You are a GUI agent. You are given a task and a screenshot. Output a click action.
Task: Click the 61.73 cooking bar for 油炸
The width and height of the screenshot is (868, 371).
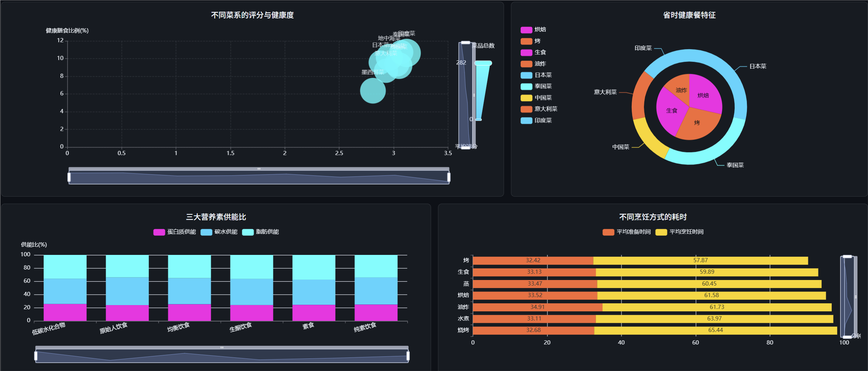pos(717,307)
